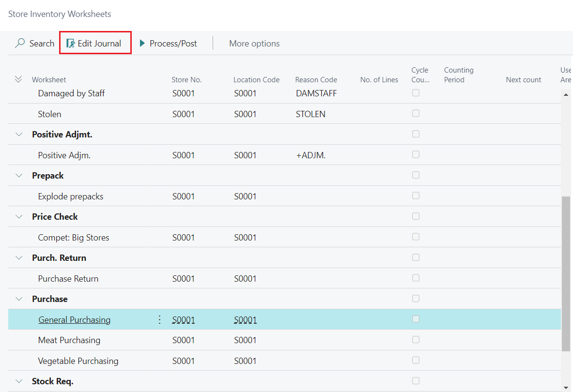Image resolution: width=573 pixels, height=392 pixels.
Task: Click the Search magnifier icon
Action: click(x=20, y=44)
